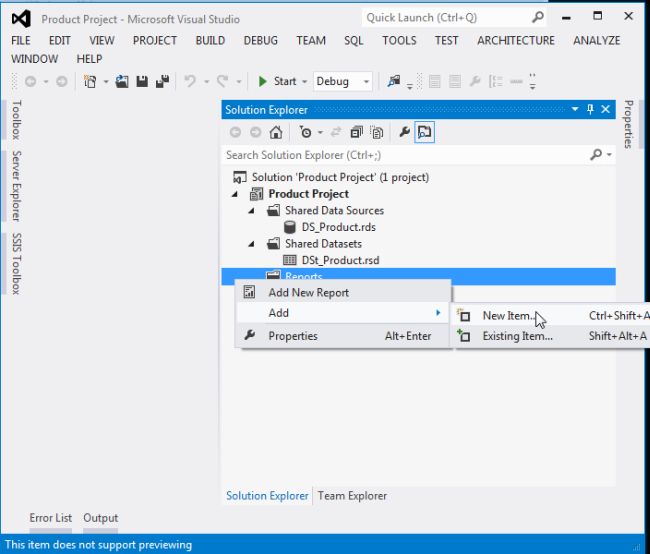Click the Properties wrench icon in Solution Explorer

(x=404, y=132)
